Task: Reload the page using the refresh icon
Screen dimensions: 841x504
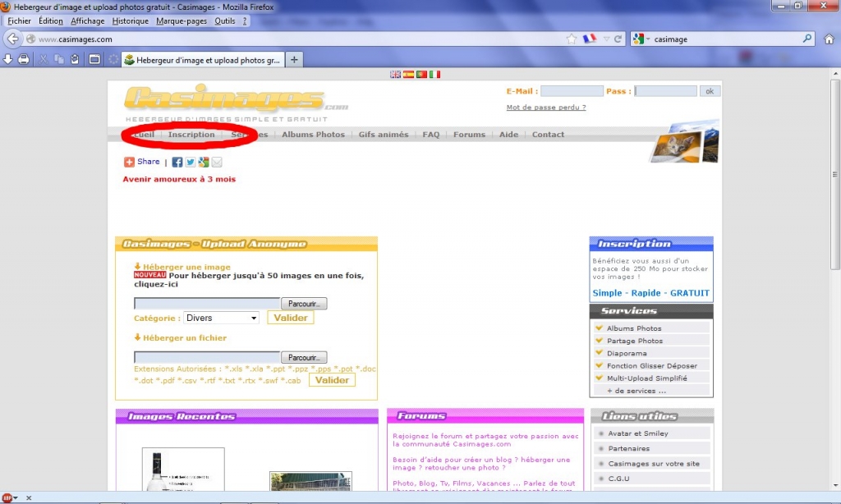Action: [618, 39]
